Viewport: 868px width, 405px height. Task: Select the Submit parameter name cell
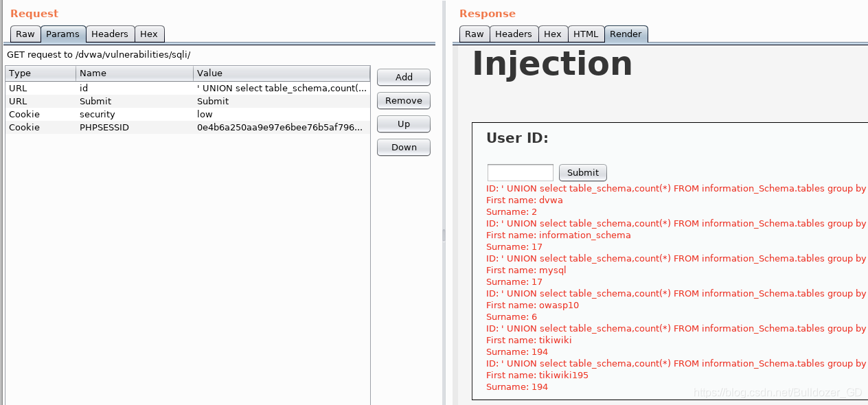(135, 101)
